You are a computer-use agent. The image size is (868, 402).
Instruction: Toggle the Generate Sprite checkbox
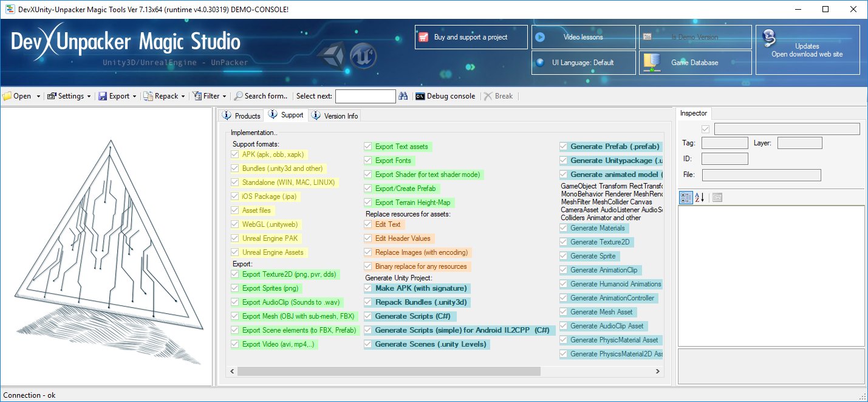coord(564,256)
